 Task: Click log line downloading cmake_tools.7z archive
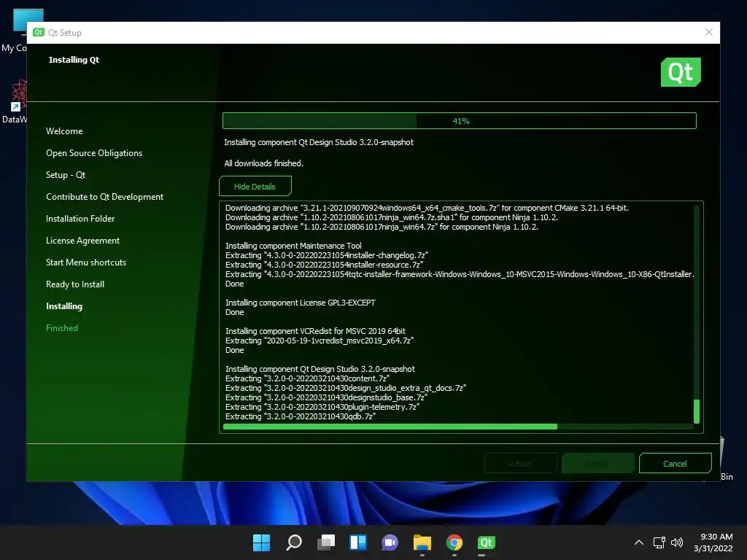427,208
